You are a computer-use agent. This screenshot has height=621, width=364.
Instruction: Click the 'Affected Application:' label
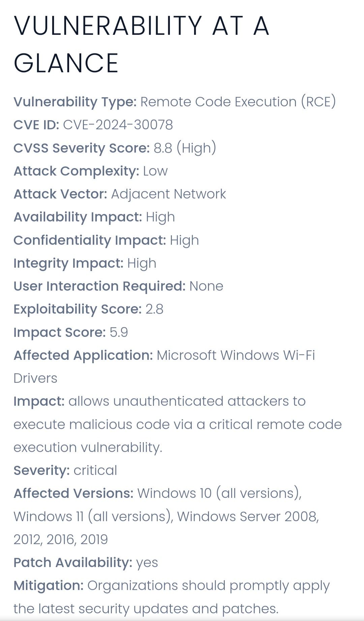(x=83, y=355)
